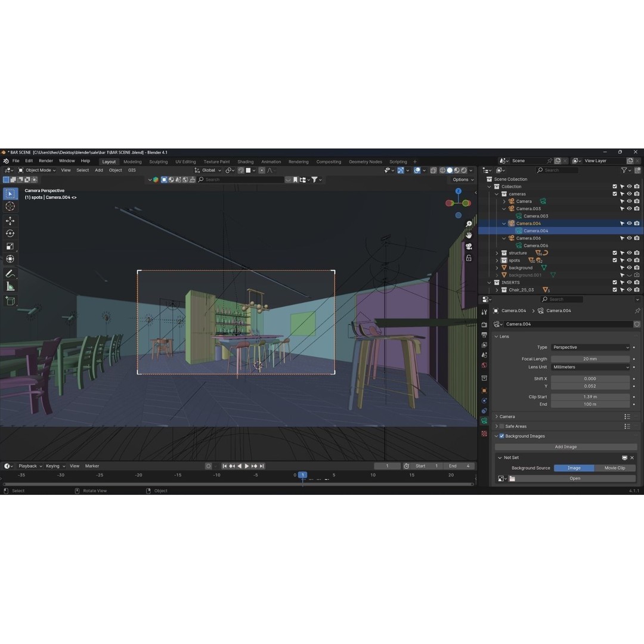The image size is (644, 644).
Task: Select the Move tool
Action: pos(10,220)
